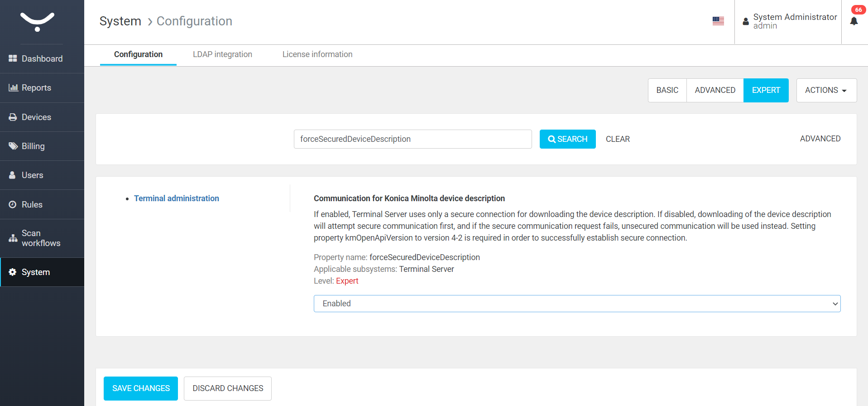Image resolution: width=868 pixels, height=406 pixels.
Task: Switch to the LDAP integration tab
Action: click(222, 54)
